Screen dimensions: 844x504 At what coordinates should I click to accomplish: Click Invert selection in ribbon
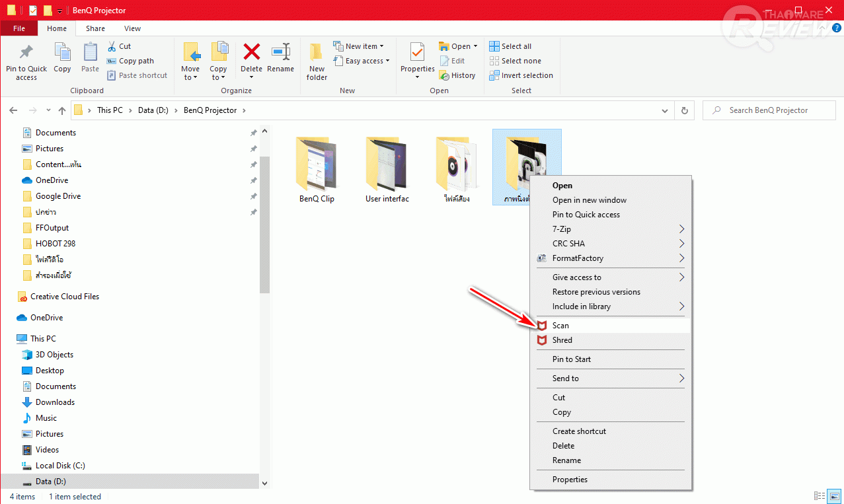click(521, 75)
